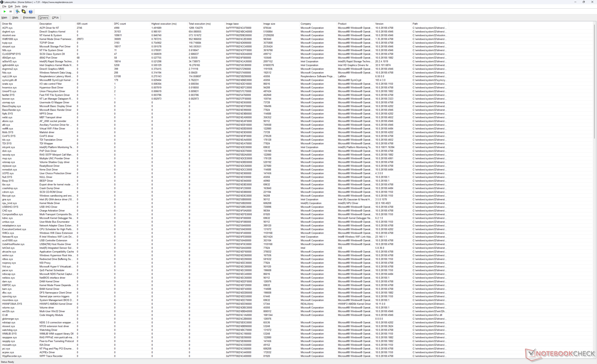Click the Status: Ready status bar text

(x=7, y=362)
